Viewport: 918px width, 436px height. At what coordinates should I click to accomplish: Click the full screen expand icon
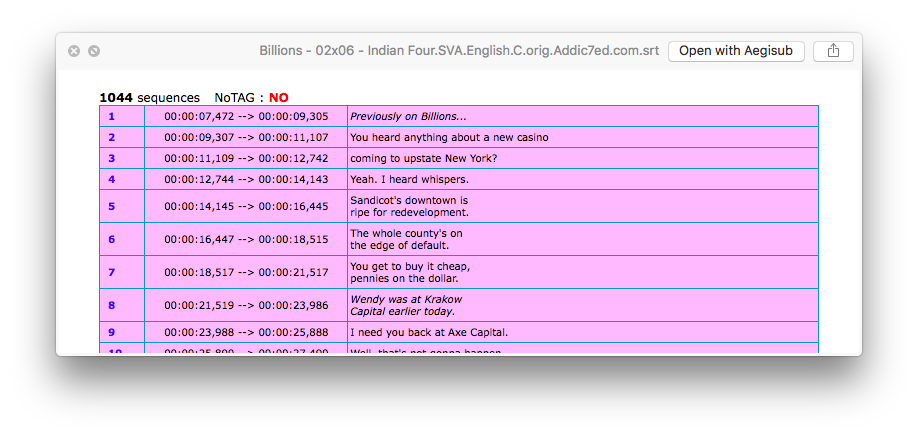click(94, 51)
